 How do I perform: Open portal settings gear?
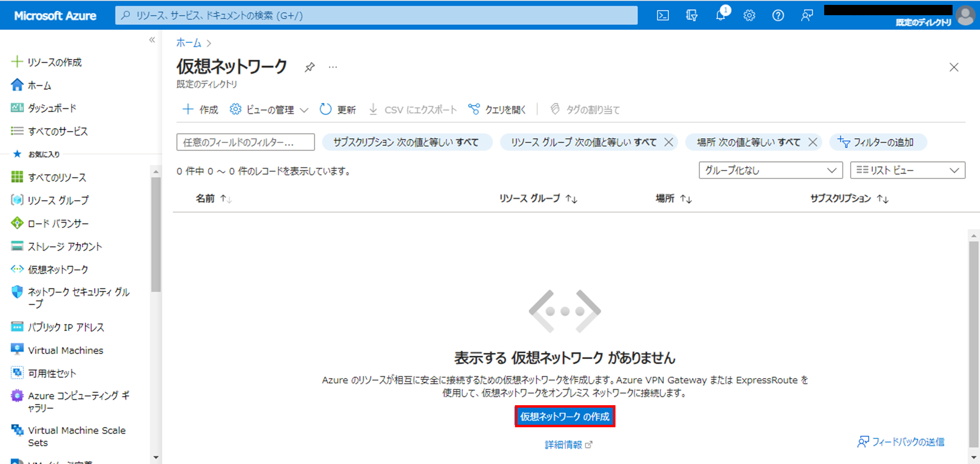[749, 16]
